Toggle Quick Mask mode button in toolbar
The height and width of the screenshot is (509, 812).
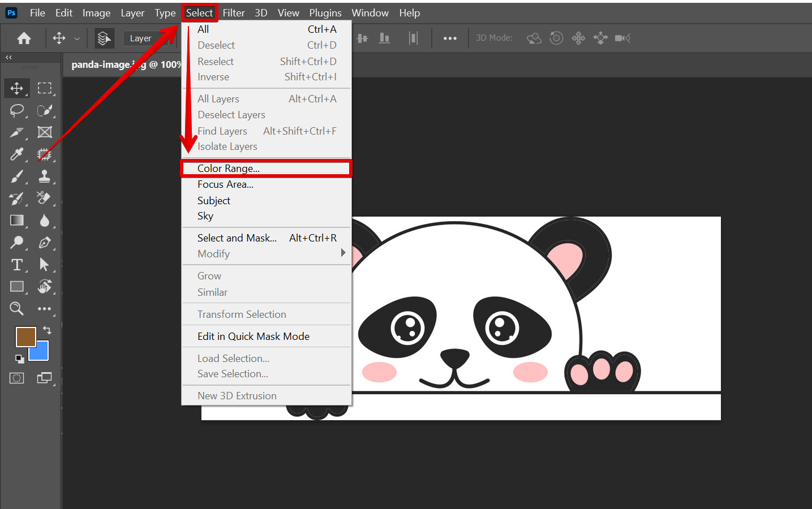[x=17, y=378]
